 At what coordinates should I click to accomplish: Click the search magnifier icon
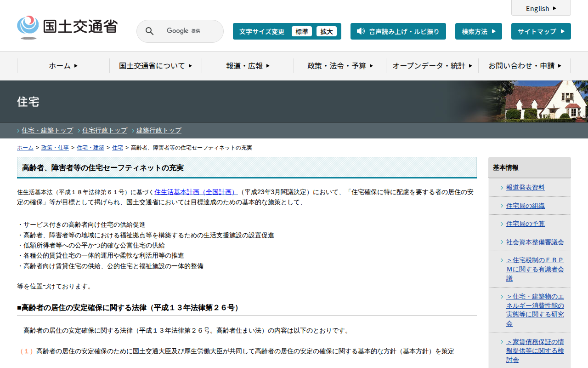pos(149,31)
